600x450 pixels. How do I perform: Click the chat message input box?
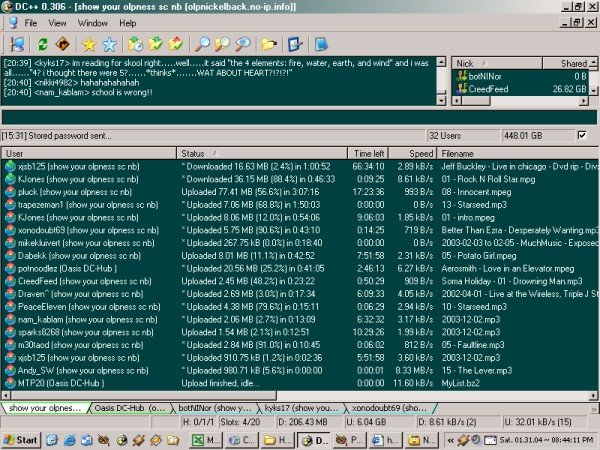coord(299,117)
